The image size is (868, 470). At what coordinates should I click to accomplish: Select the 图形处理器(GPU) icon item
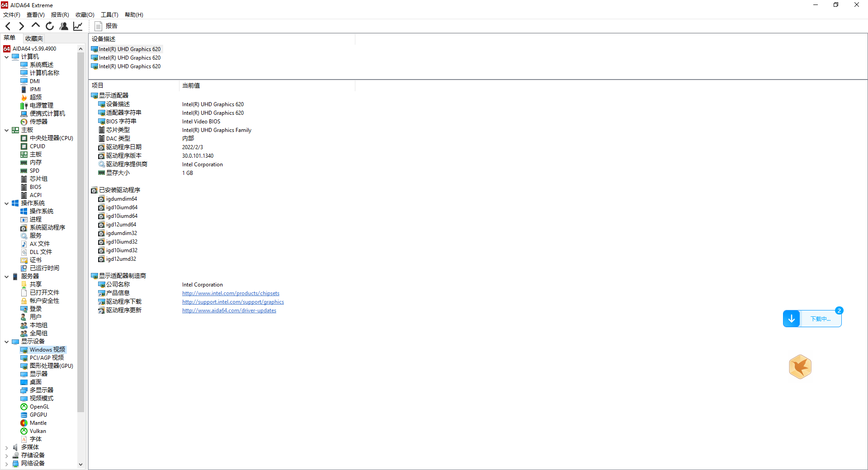(47, 366)
